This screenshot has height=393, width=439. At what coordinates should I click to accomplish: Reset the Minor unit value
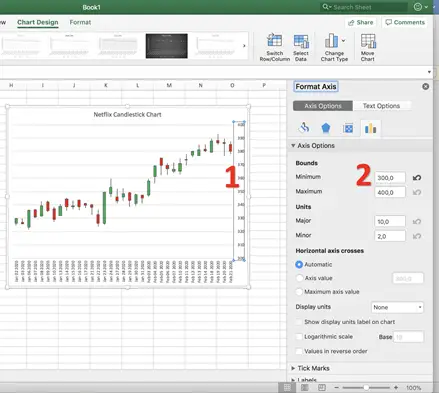(417, 236)
